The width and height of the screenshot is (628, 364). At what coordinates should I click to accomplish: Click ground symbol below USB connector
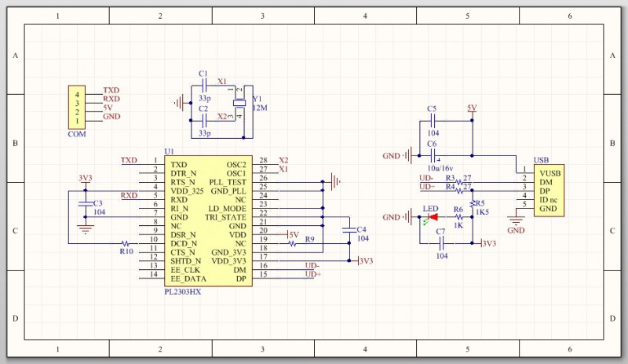(x=516, y=221)
